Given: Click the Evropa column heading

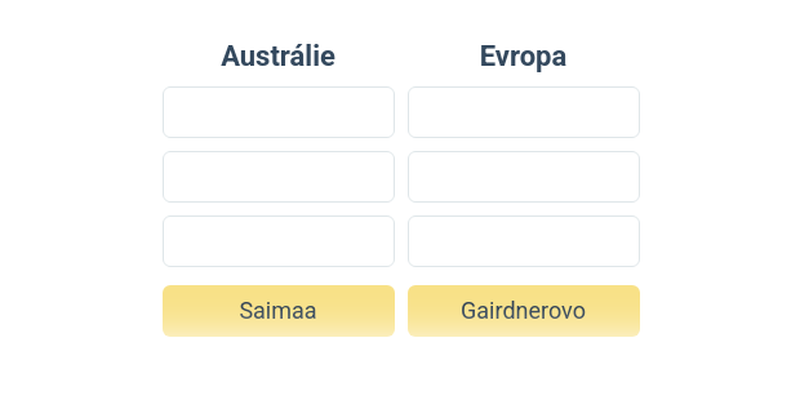Looking at the screenshot, I should pos(523,56).
